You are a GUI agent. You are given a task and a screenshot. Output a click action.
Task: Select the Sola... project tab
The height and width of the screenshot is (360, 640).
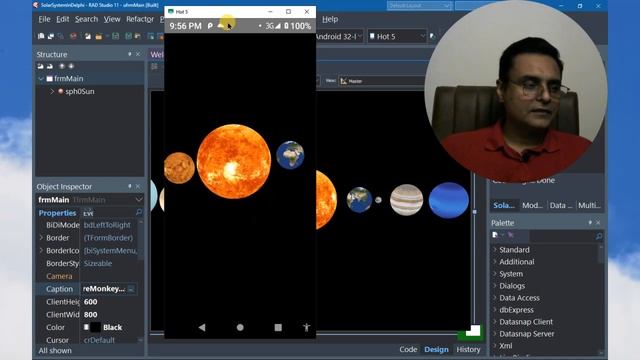[x=504, y=205]
